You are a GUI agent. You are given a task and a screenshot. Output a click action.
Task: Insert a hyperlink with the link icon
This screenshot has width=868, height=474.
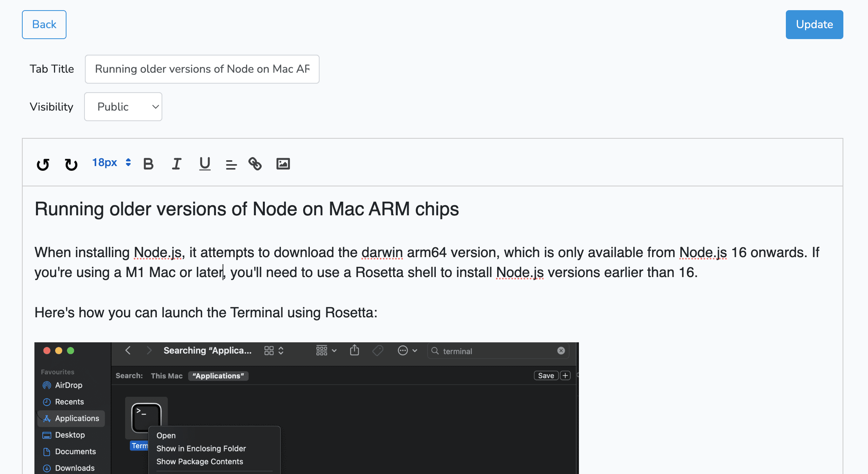pos(255,164)
